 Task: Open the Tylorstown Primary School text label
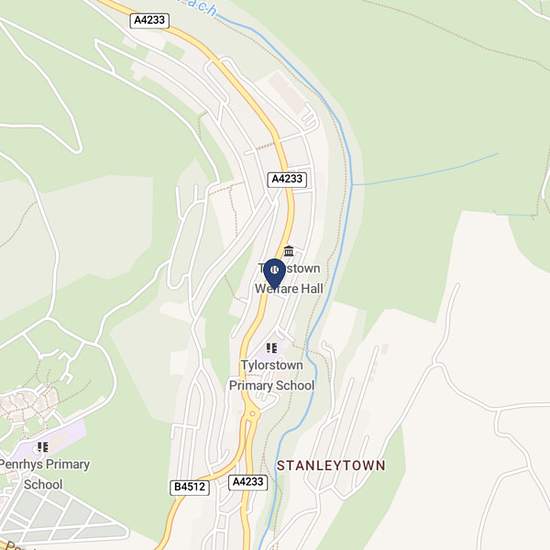[272, 375]
